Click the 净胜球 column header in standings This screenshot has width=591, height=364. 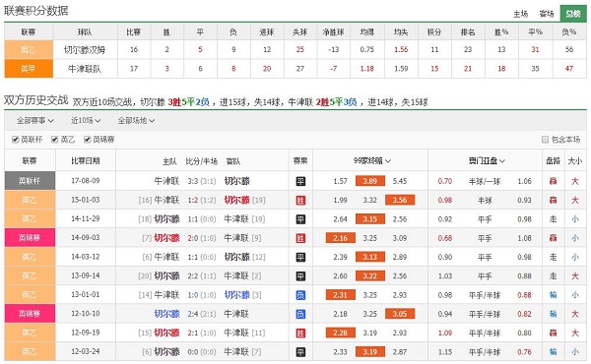333,32
